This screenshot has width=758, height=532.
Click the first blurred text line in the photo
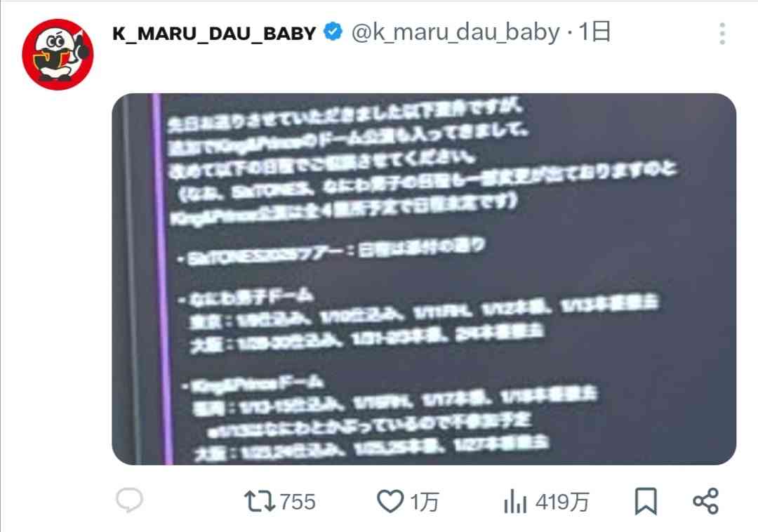(344, 116)
